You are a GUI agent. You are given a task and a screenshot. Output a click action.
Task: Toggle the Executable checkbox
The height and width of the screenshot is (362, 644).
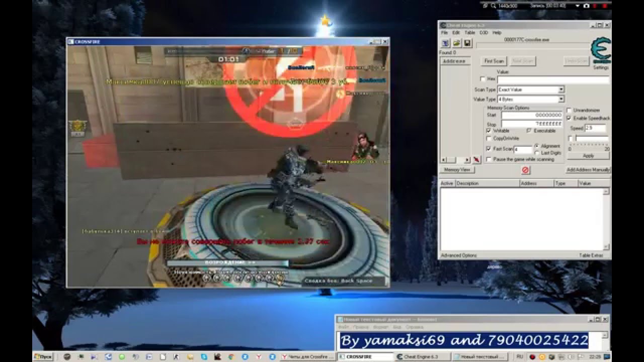pos(529,131)
